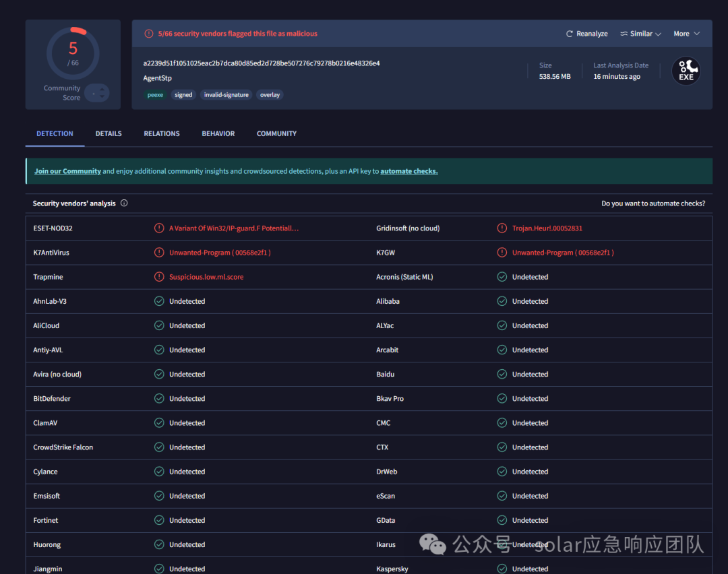
Task: Click the invalid-signature tag
Action: [x=226, y=95]
